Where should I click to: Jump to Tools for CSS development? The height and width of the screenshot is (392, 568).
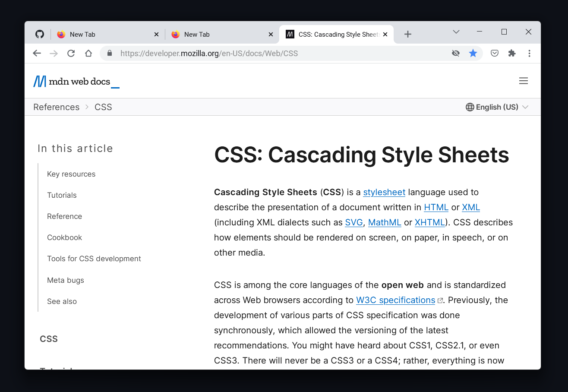click(94, 259)
